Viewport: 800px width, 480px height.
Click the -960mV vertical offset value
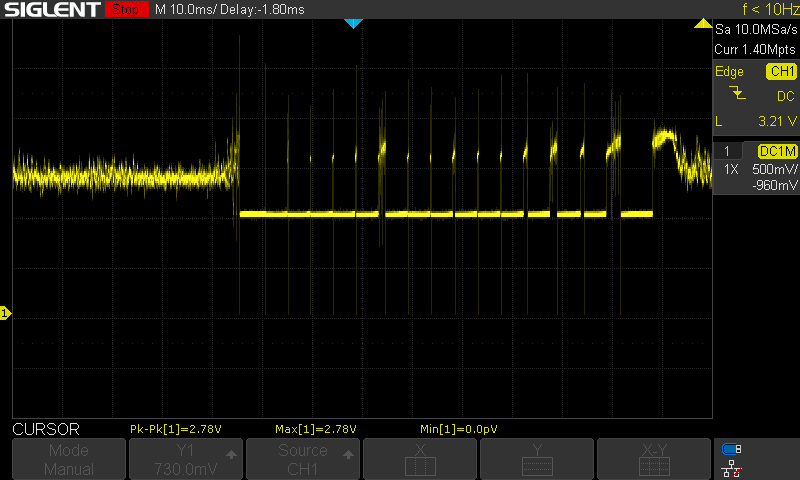coord(774,185)
